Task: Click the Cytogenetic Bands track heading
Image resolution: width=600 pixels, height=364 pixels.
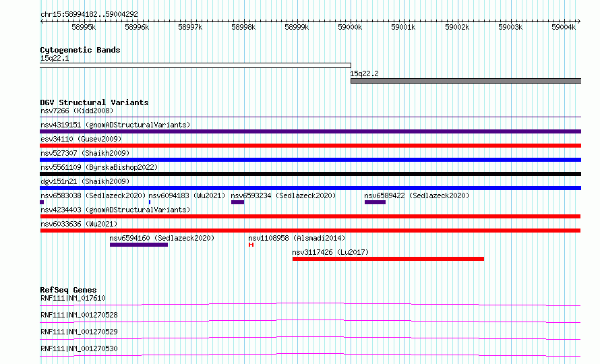Action: click(80, 50)
